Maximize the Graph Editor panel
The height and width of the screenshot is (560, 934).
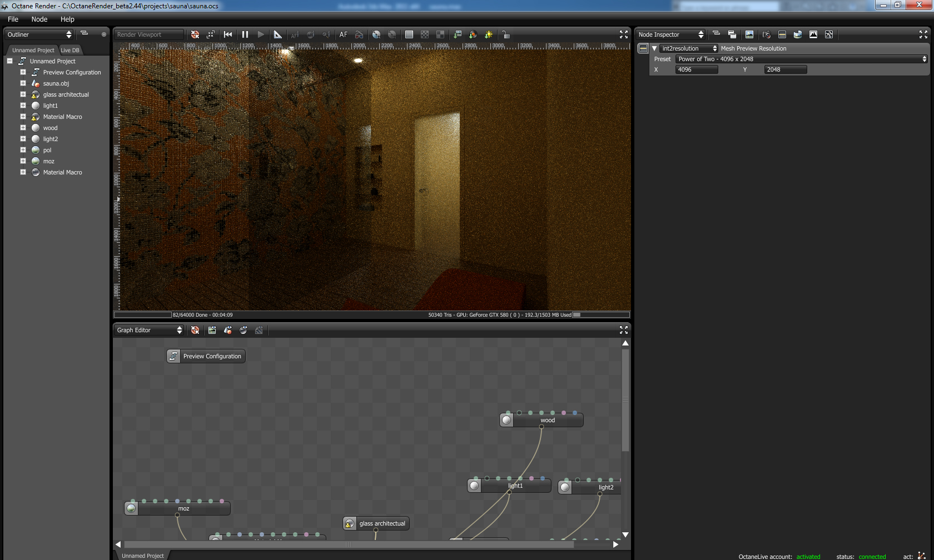624,330
